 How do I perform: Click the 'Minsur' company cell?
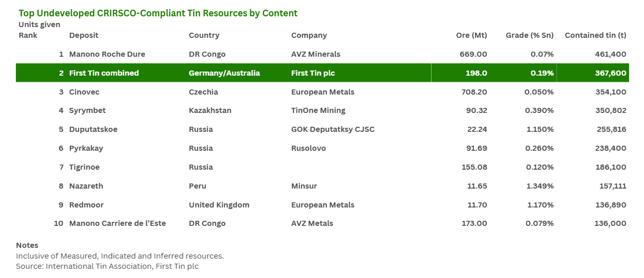[x=304, y=186]
